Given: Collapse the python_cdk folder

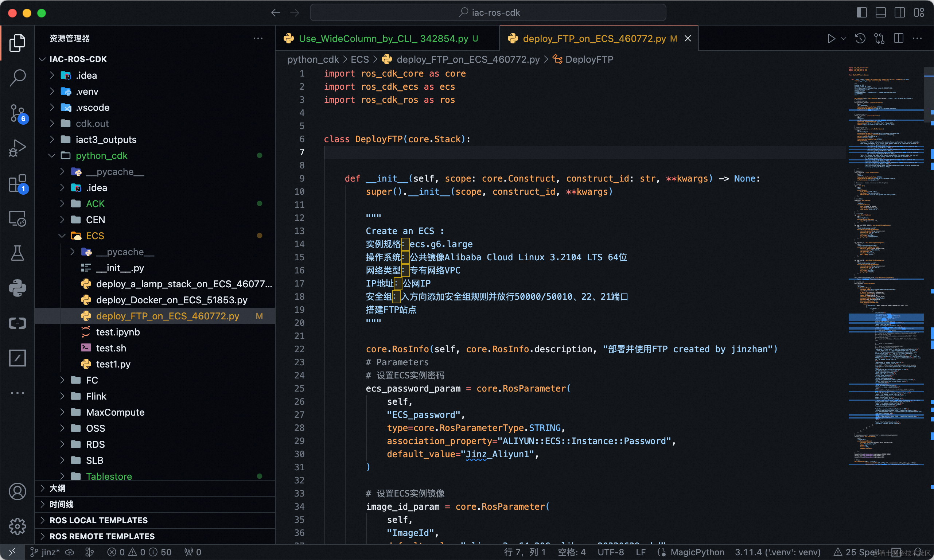Looking at the screenshot, I should (155, 155).
